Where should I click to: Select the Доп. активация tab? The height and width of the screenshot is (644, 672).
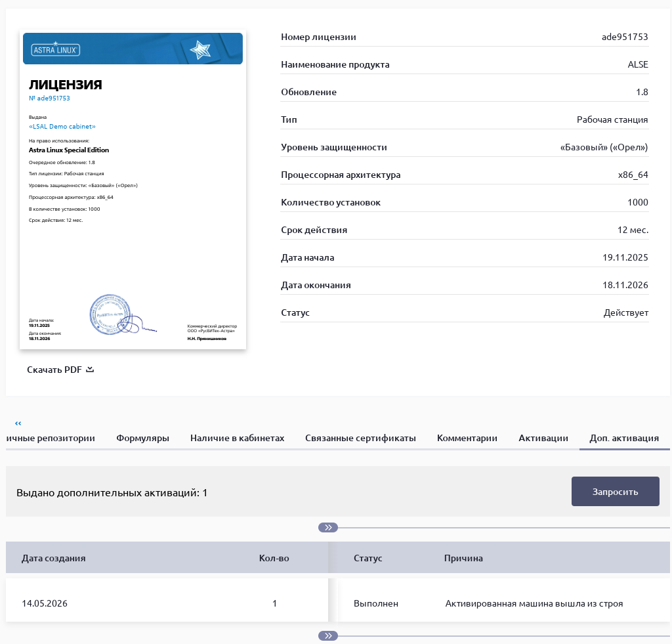click(624, 438)
